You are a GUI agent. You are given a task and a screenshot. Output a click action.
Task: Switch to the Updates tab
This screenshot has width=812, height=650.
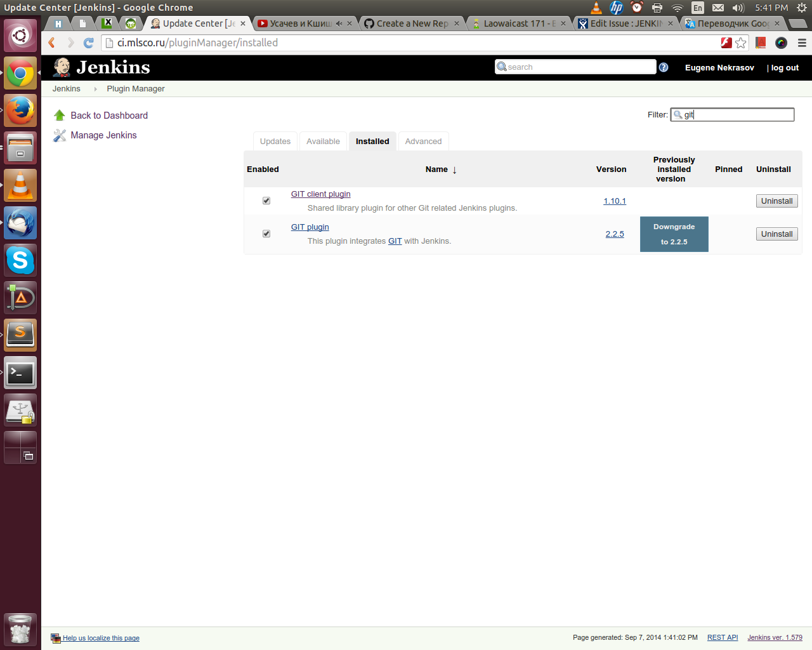coord(275,142)
